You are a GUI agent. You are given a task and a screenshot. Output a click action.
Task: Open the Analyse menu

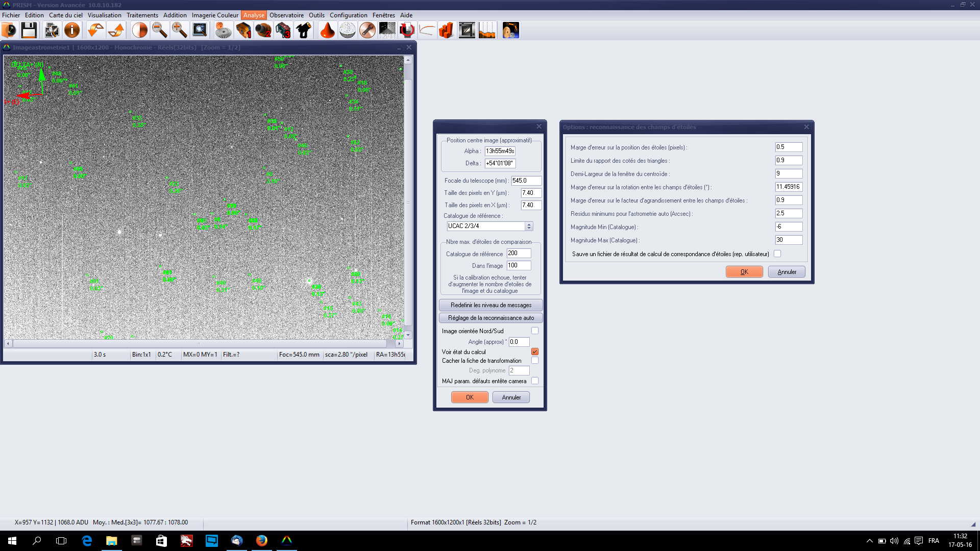click(x=254, y=15)
